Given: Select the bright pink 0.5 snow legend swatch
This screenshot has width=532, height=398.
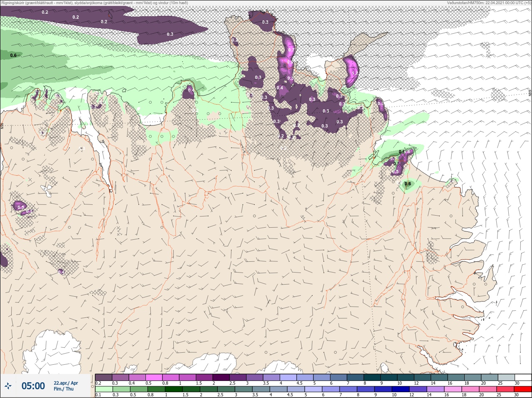Looking at the screenshot, I should (x=154, y=377).
